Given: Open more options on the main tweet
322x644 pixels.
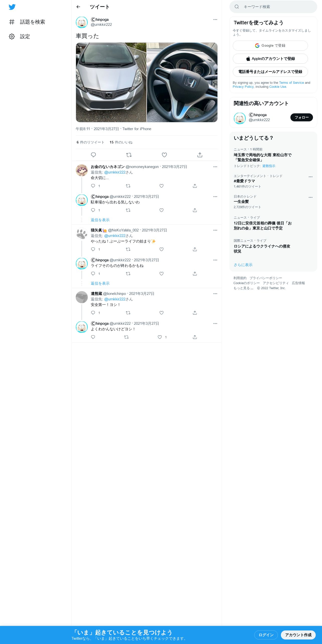Looking at the screenshot, I should (x=215, y=20).
